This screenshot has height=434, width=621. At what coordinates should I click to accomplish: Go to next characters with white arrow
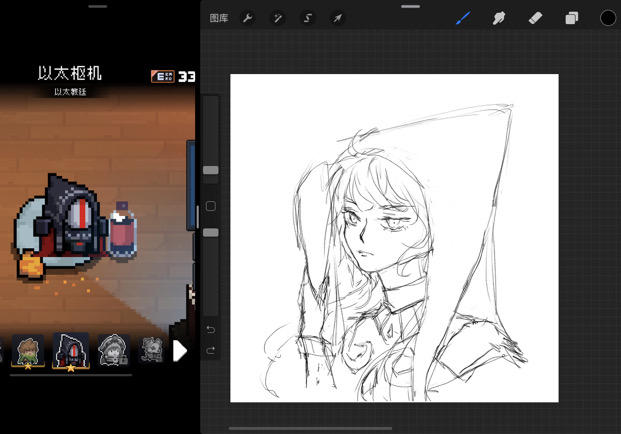click(179, 351)
